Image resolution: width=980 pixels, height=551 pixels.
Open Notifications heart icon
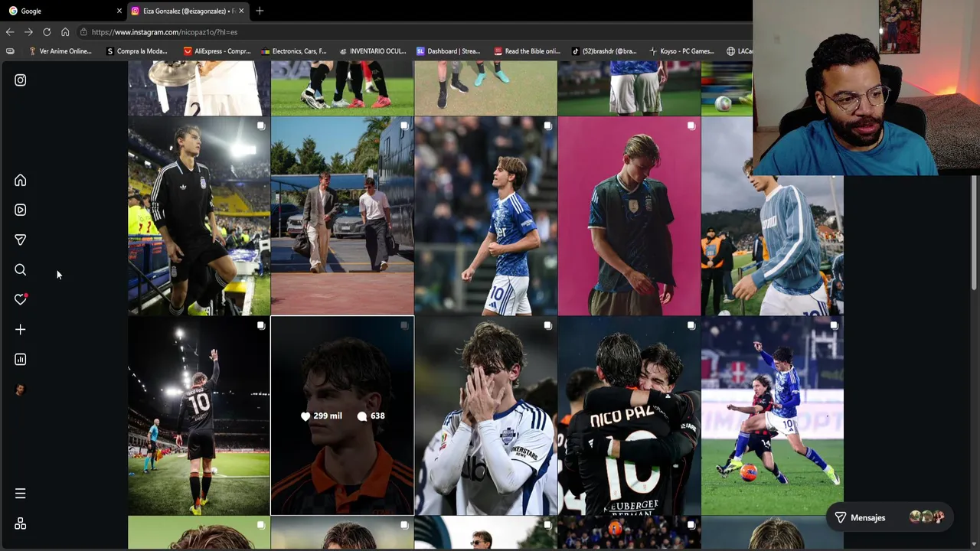point(21,299)
